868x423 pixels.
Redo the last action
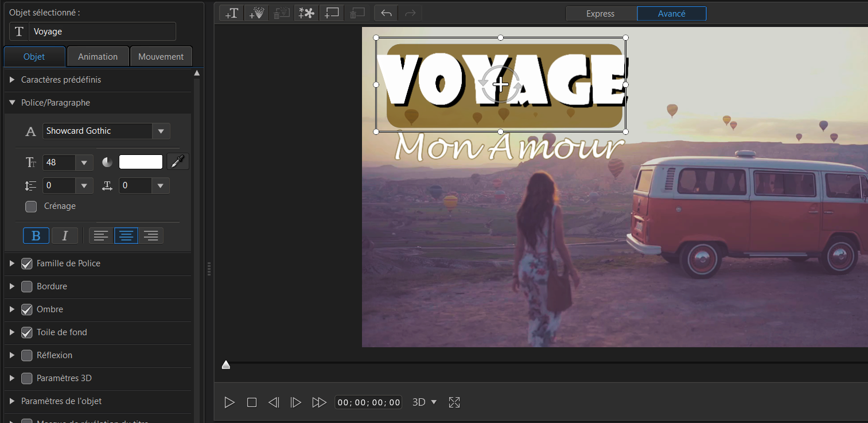tap(410, 13)
